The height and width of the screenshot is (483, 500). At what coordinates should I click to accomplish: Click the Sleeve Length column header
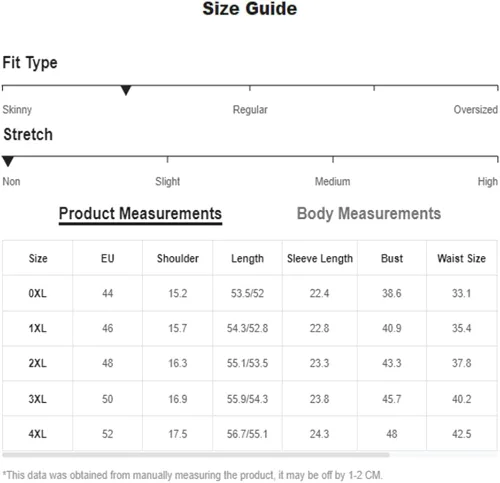point(320,258)
